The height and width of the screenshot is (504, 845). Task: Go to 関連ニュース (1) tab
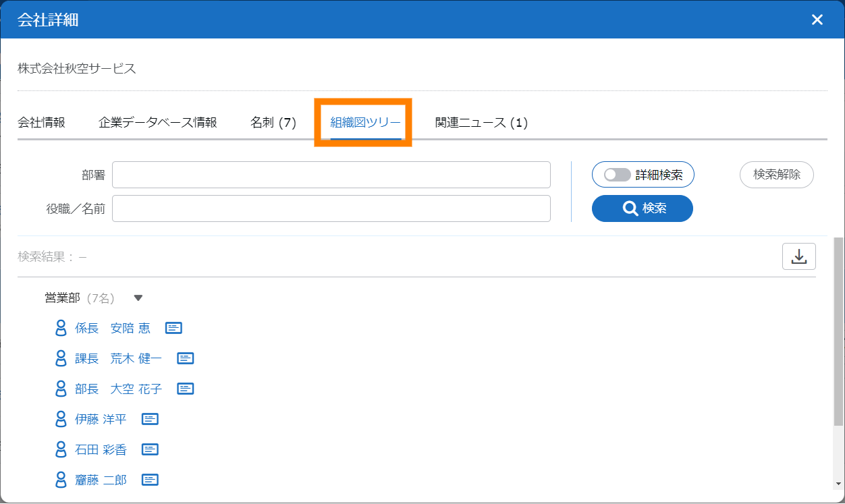point(481,123)
